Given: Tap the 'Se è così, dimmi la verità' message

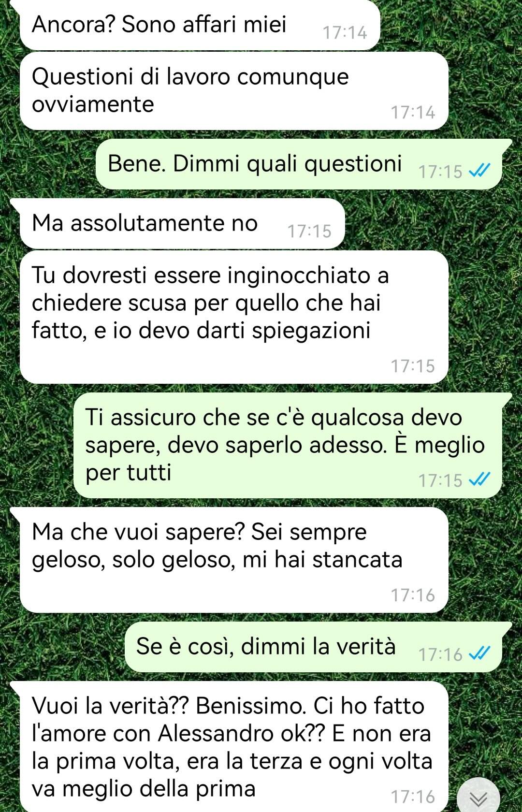Looking at the screenshot, I should coord(313,647).
